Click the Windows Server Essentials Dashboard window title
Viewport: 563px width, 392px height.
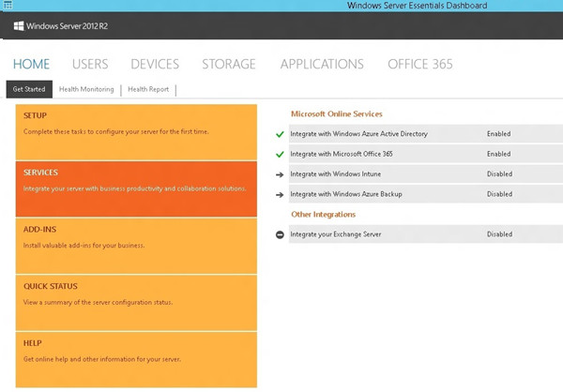tap(417, 6)
